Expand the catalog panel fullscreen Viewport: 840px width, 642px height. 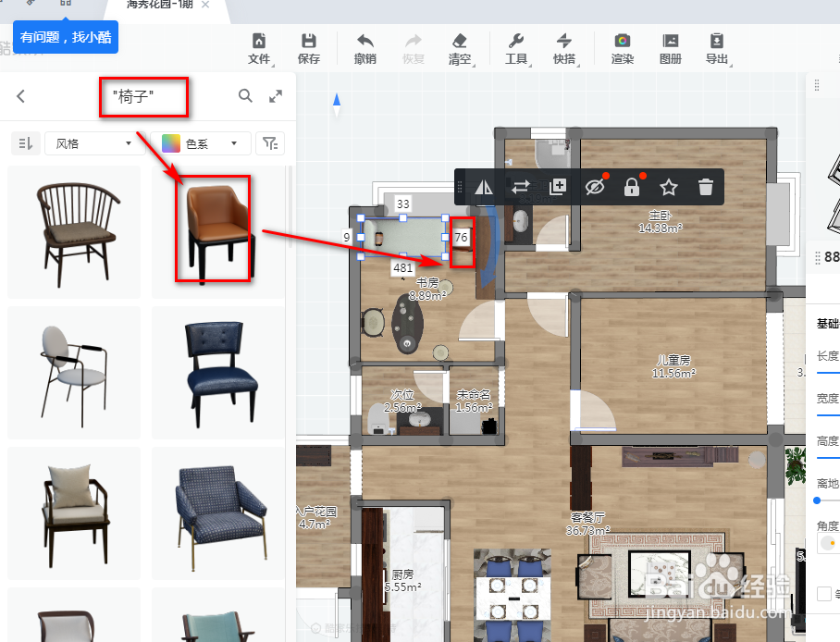pos(276,96)
